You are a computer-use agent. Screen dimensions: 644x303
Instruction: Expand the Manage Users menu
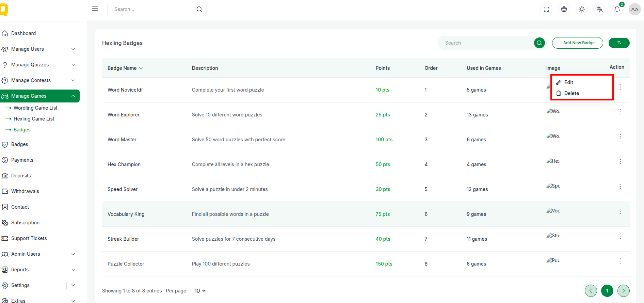point(40,49)
